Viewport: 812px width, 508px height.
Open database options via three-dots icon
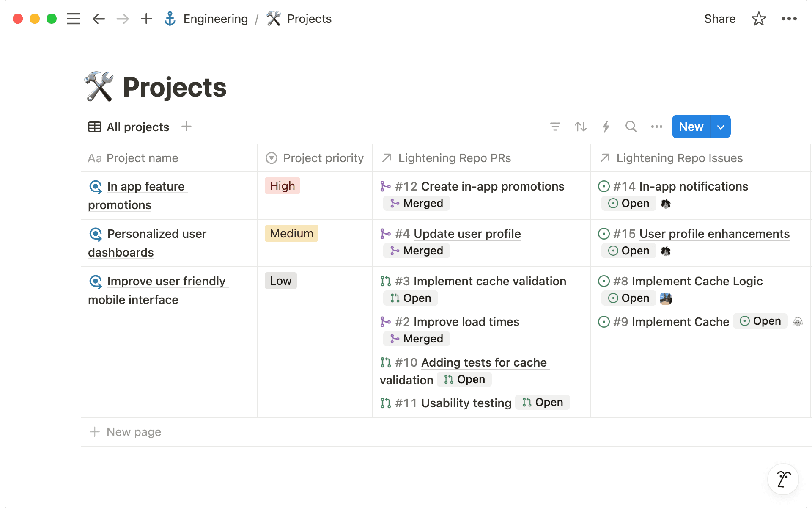tap(656, 127)
